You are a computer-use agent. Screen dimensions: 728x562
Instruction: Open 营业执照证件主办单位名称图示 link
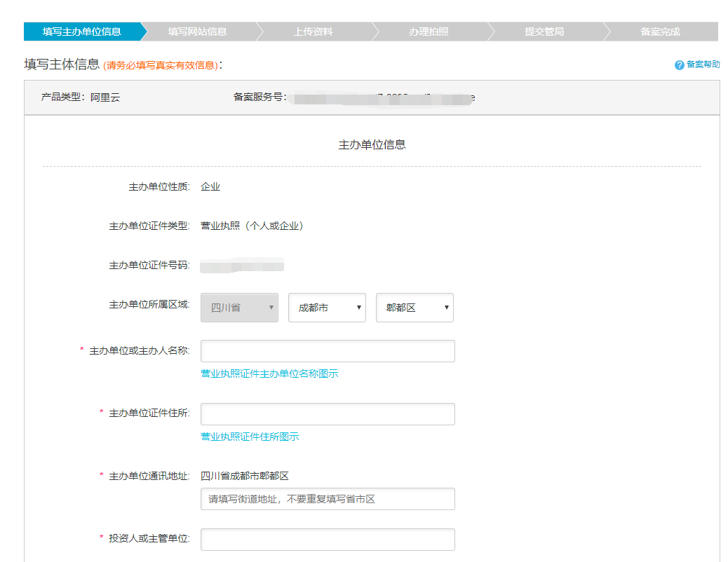pyautogui.click(x=269, y=373)
